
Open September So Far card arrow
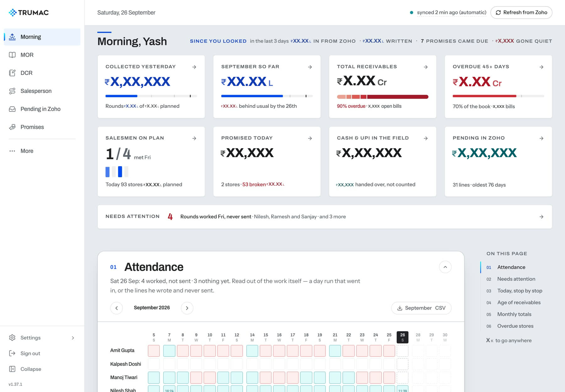tap(310, 67)
